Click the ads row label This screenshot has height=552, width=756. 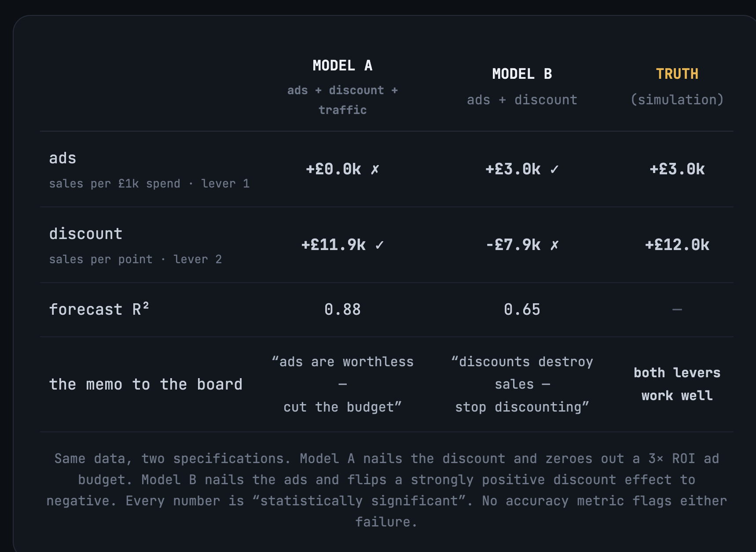62,158
